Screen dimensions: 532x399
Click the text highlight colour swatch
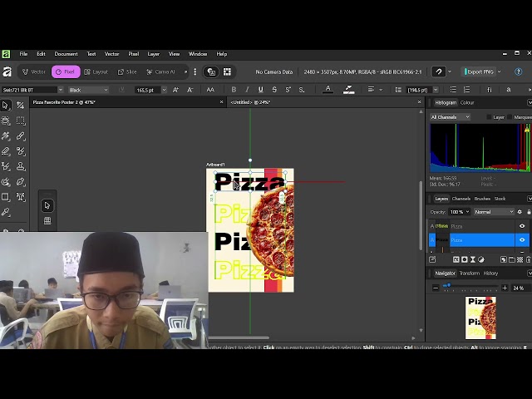(348, 90)
